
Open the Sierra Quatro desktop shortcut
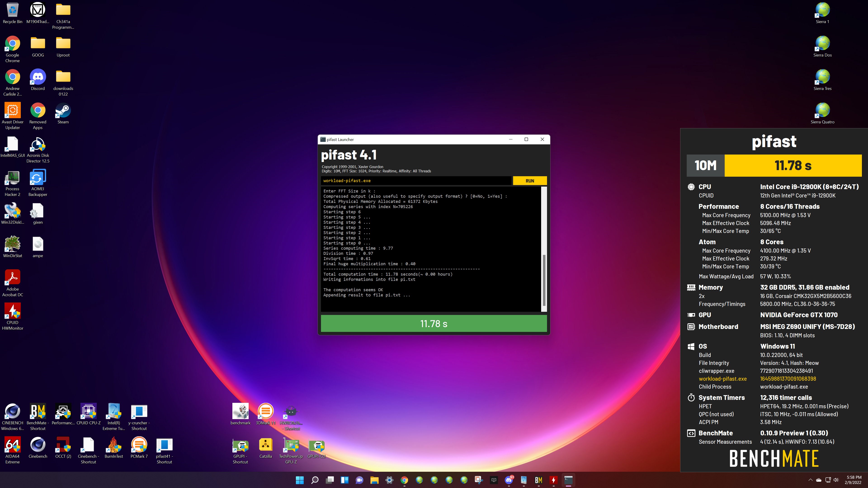(822, 113)
